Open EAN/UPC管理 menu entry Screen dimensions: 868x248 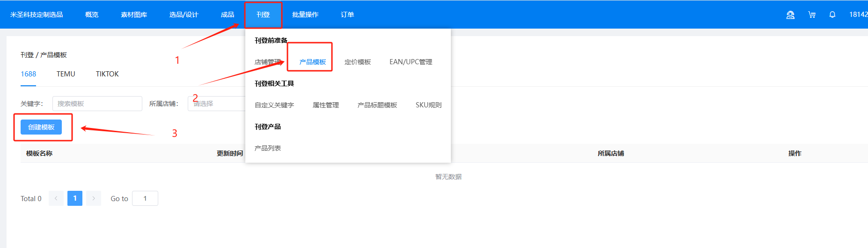tap(411, 62)
